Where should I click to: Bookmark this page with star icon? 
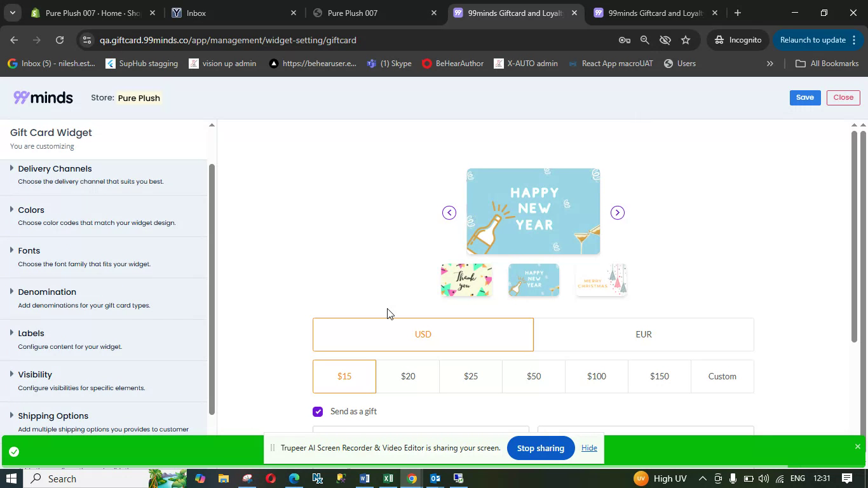click(x=686, y=40)
